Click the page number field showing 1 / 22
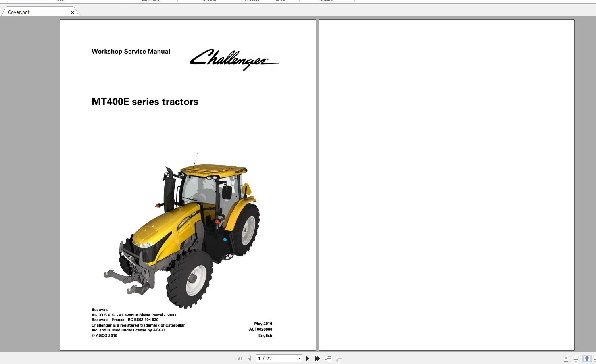Screen dimensions: 596x364 pyautogui.click(x=277, y=358)
